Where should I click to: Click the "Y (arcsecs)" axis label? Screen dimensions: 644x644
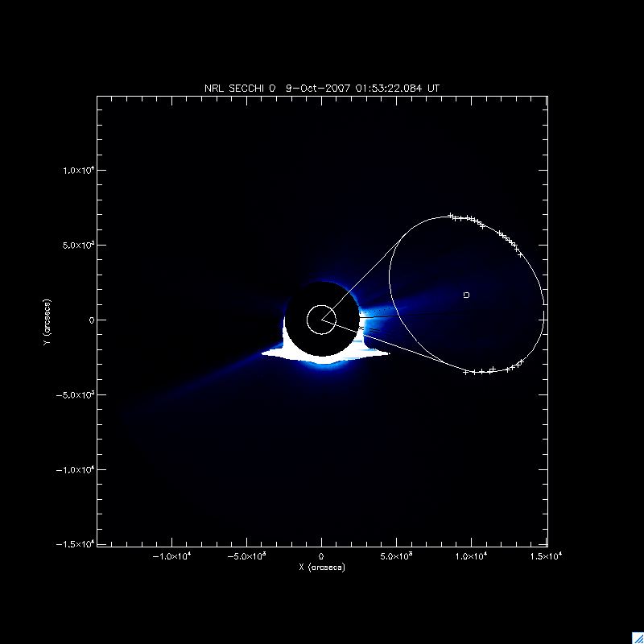point(49,320)
